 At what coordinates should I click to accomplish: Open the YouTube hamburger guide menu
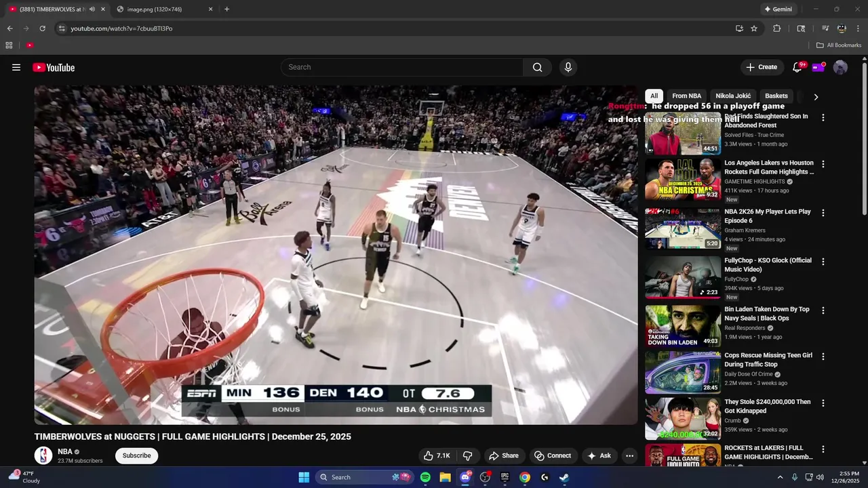(16, 67)
